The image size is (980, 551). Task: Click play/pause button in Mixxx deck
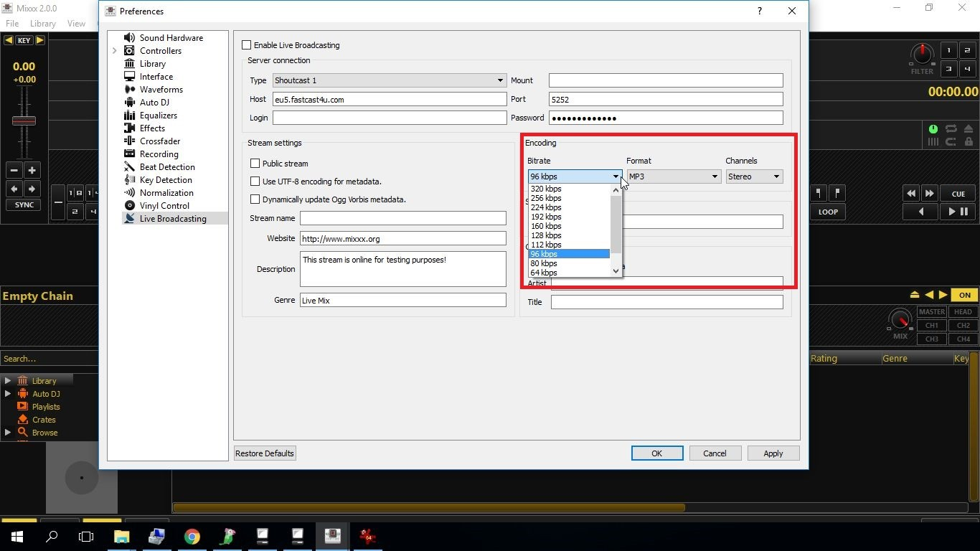point(958,212)
